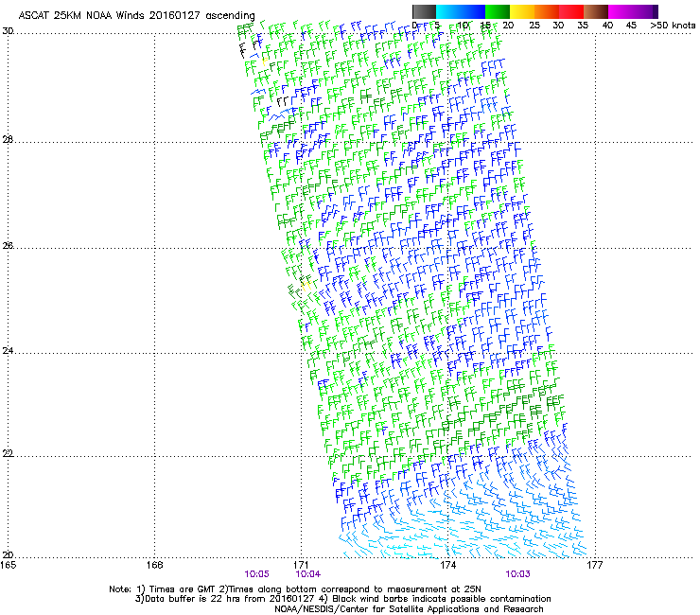This screenshot has height=615, width=700.
Task: Click the latitude label '30' on the left axis
Action: [8, 31]
